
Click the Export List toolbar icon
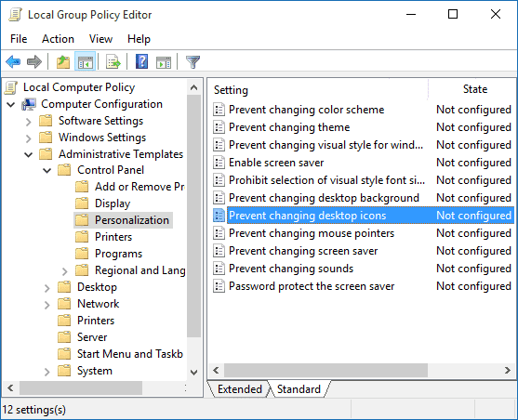click(x=113, y=61)
